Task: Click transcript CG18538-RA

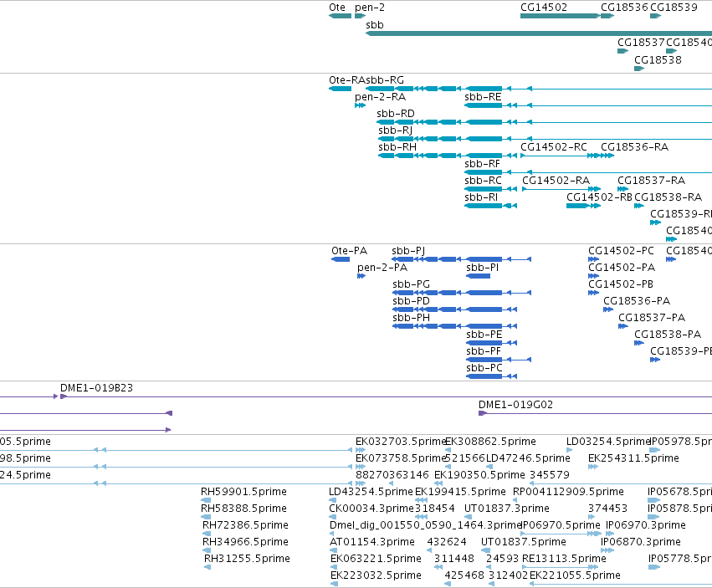Action: click(639, 206)
